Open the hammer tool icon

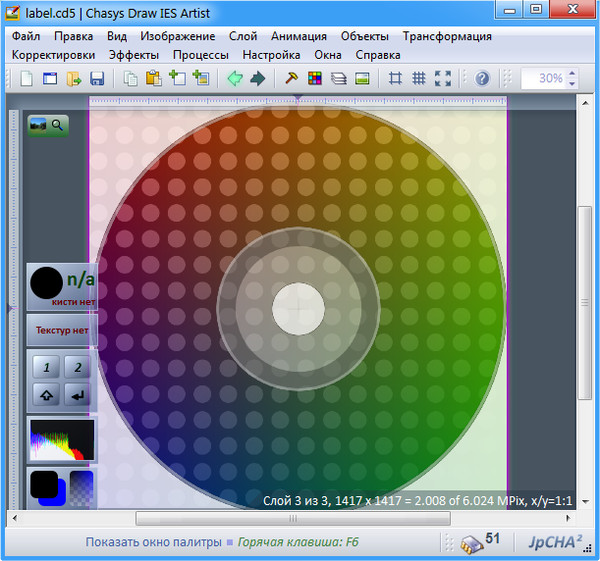tap(292, 79)
